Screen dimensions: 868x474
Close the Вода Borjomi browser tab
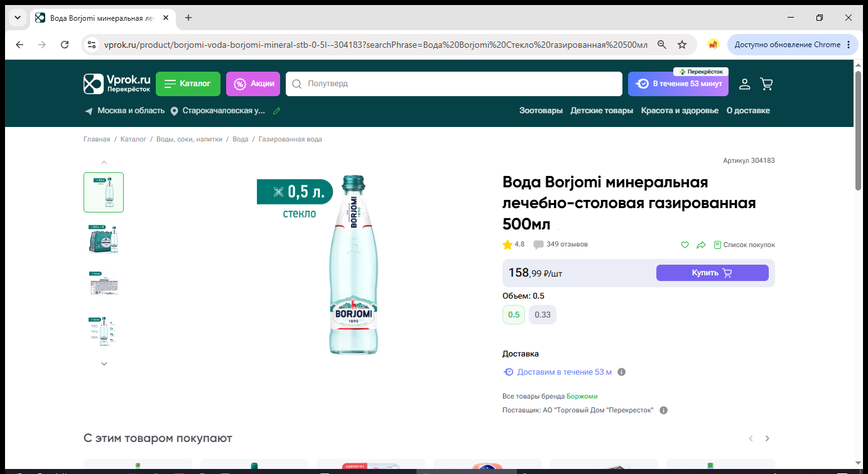pyautogui.click(x=166, y=18)
